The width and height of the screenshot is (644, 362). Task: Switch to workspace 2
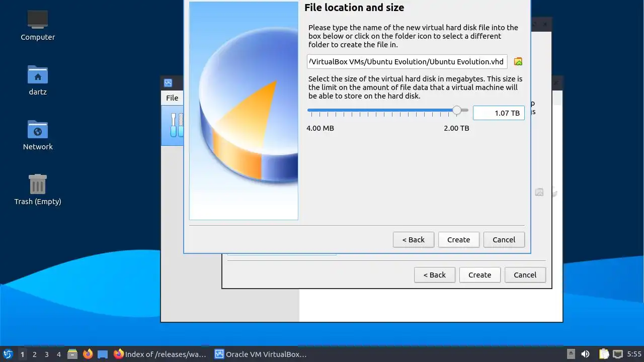point(34,354)
